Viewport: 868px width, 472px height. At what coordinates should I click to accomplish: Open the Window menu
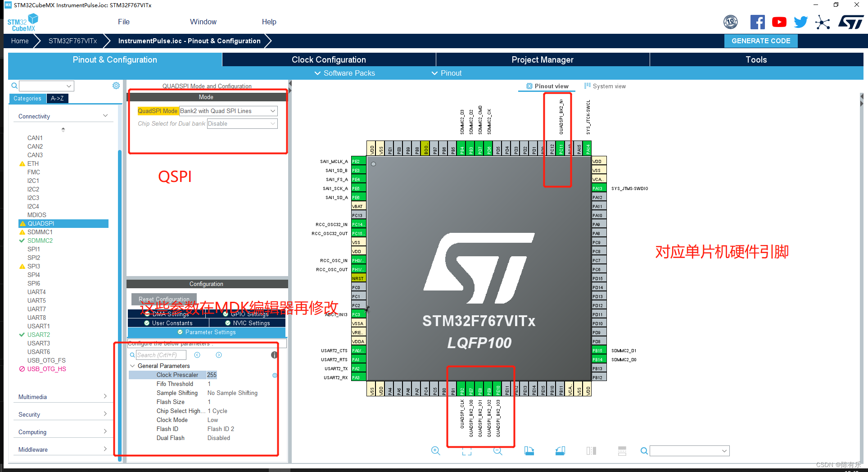click(203, 22)
